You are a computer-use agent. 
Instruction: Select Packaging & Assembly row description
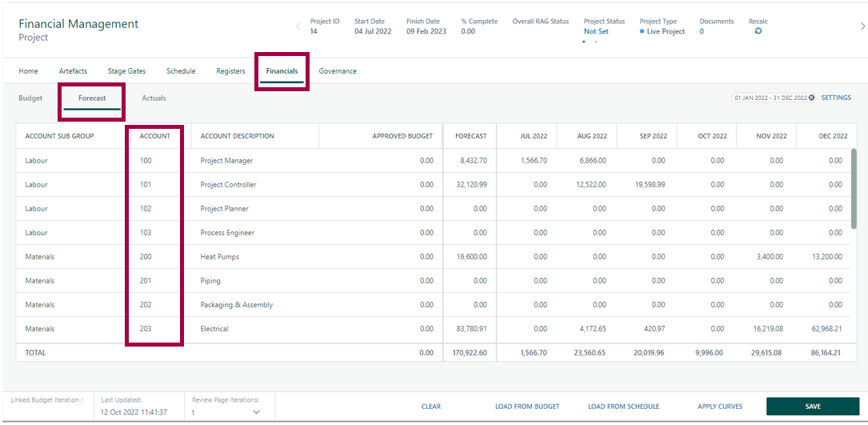(x=236, y=305)
